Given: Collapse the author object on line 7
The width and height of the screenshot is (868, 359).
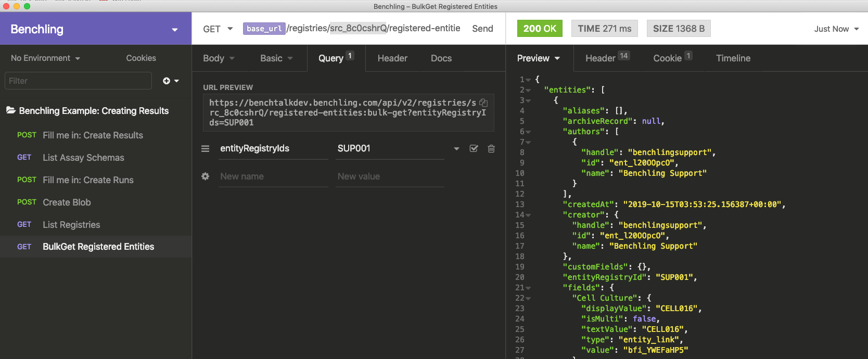Looking at the screenshot, I should click(528, 142).
